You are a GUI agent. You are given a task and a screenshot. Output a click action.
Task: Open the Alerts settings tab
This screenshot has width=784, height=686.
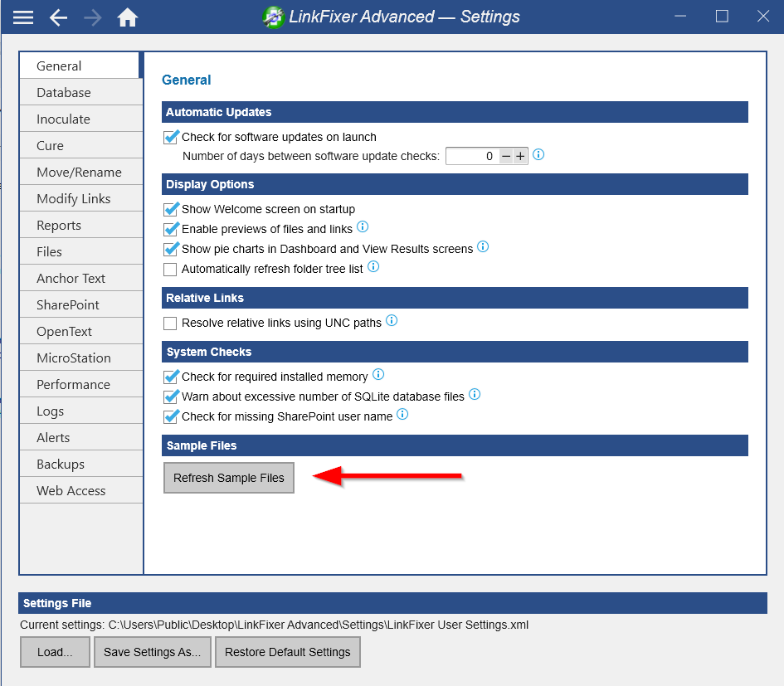tap(81, 437)
